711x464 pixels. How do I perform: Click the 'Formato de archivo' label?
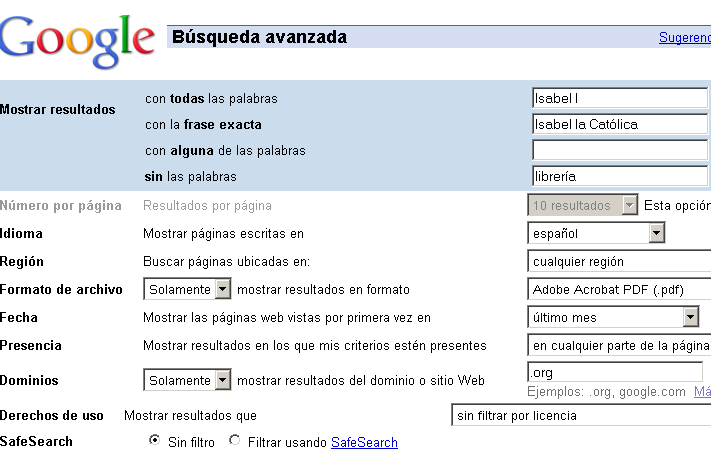pos(61,289)
